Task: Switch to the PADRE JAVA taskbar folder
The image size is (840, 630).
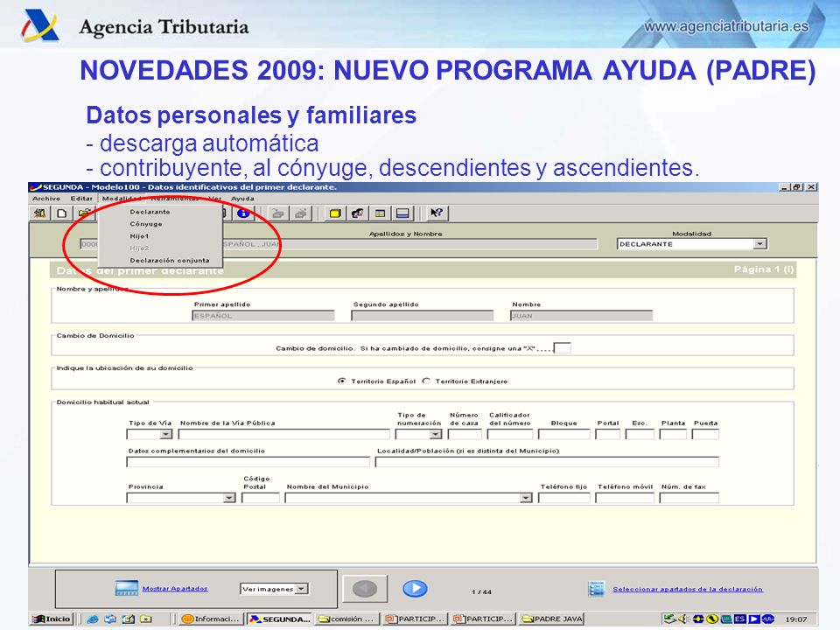Action: tap(551, 619)
